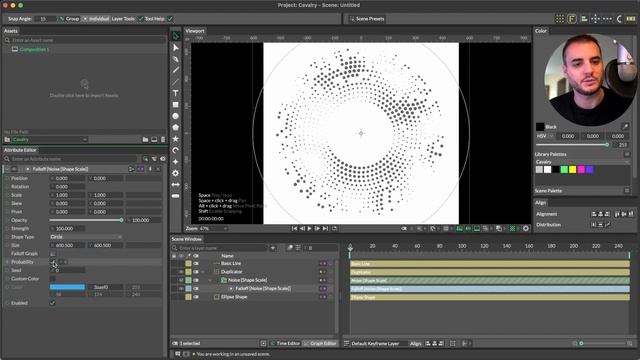
Task: Toggle the Tool Help checkbox
Action: [x=170, y=19]
